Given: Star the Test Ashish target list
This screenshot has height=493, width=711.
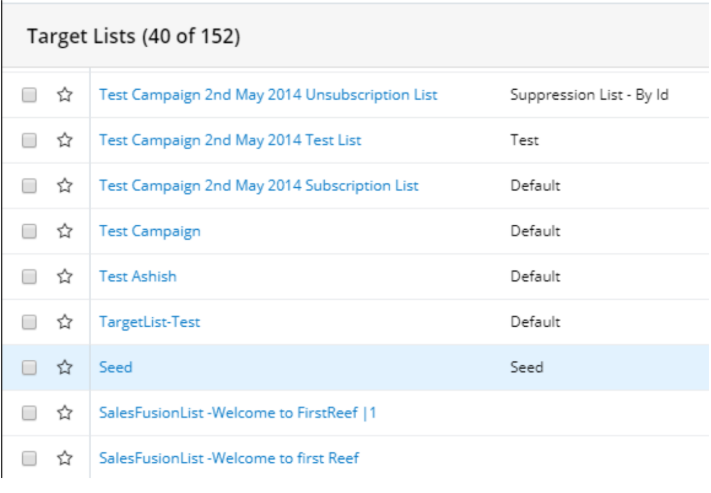Looking at the screenshot, I should (65, 277).
